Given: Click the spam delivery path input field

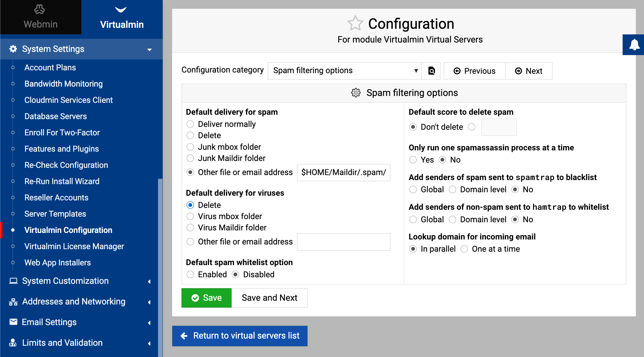Looking at the screenshot, I should (343, 173).
